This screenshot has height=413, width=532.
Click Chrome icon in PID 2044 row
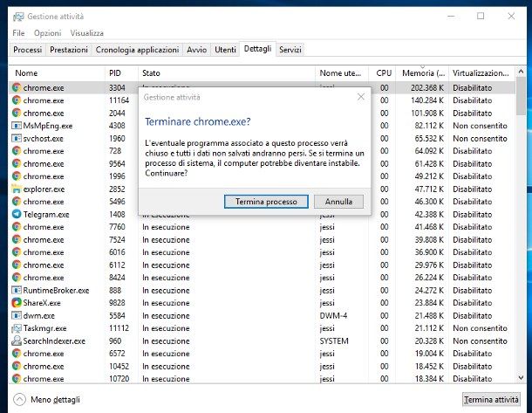(17, 113)
